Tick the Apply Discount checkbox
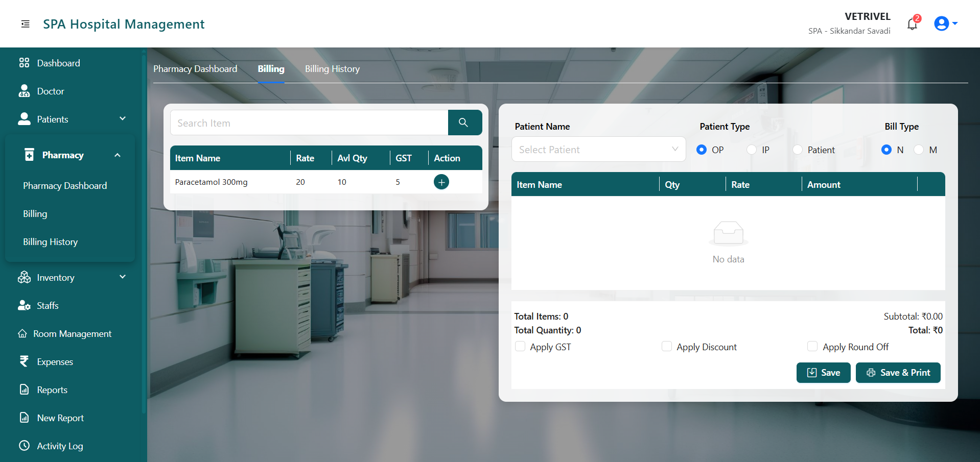Image resolution: width=980 pixels, height=462 pixels. 667,347
